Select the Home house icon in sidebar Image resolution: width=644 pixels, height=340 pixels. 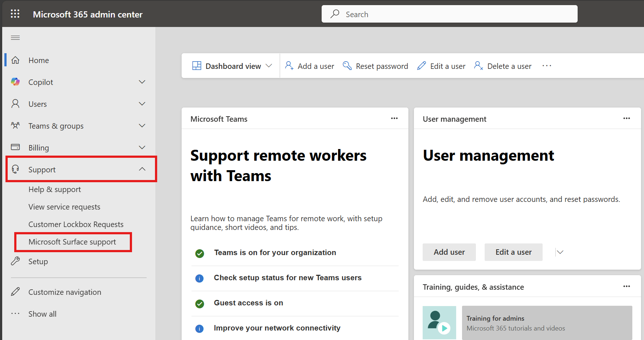pos(15,60)
